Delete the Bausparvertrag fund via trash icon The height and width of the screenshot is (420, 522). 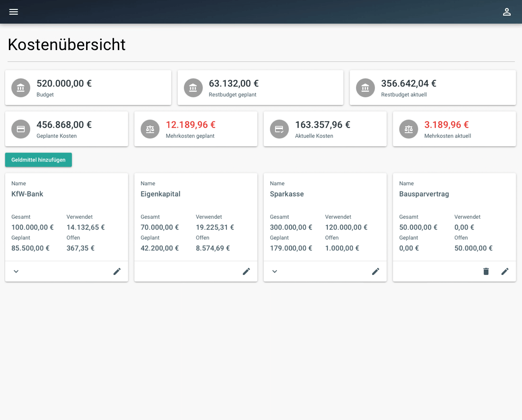486,271
